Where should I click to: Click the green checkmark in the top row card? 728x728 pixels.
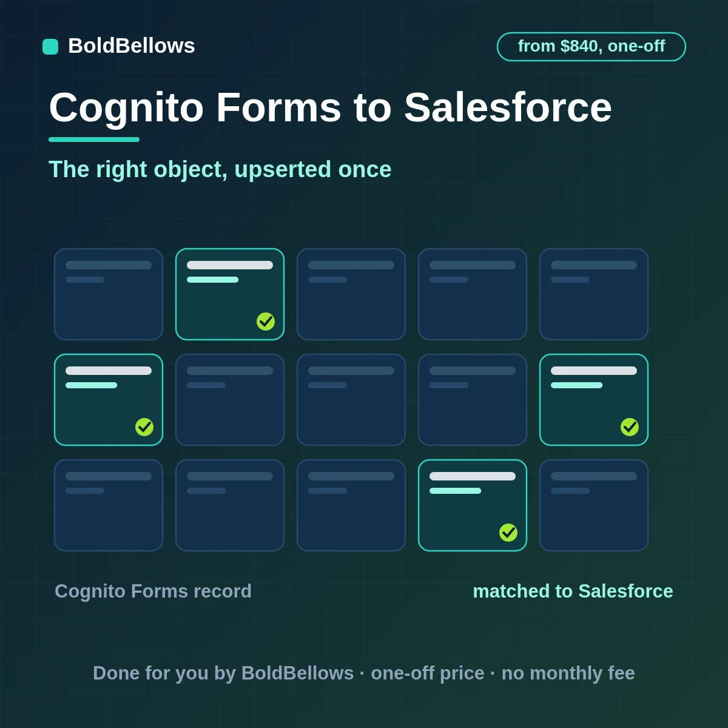(x=266, y=322)
